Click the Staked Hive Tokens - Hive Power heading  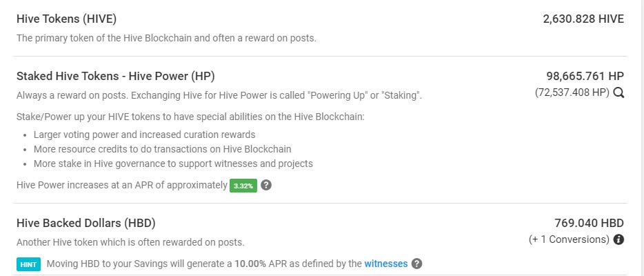tap(115, 76)
